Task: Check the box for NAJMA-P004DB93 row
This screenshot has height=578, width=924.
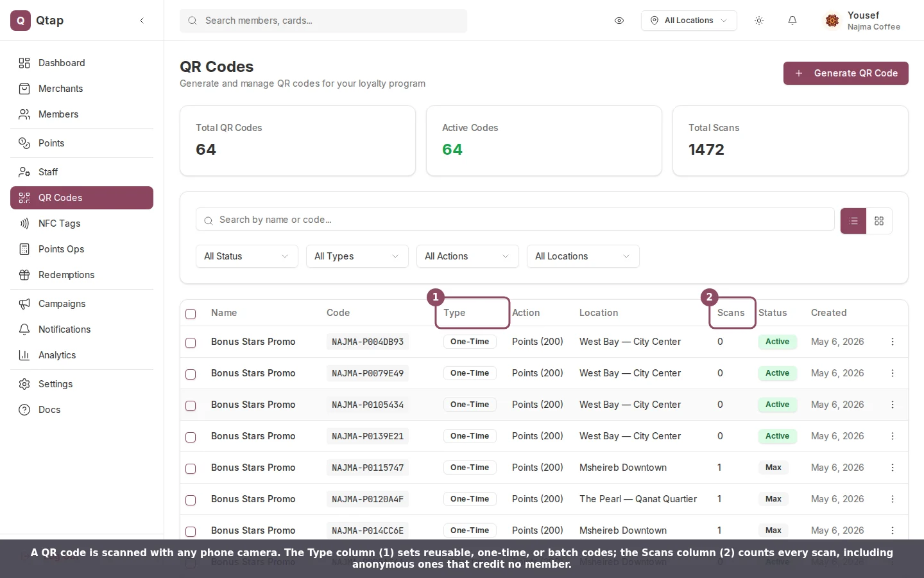Action: 191,342
